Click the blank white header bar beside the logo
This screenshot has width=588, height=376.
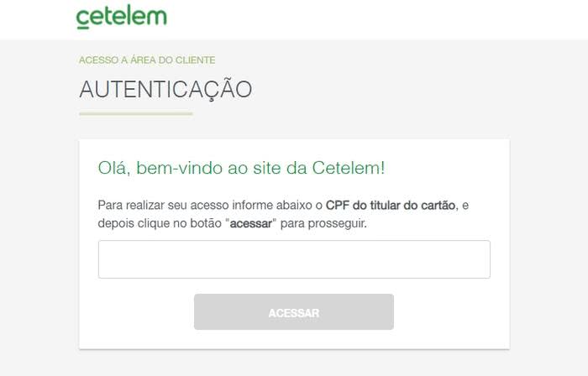click(x=375, y=18)
